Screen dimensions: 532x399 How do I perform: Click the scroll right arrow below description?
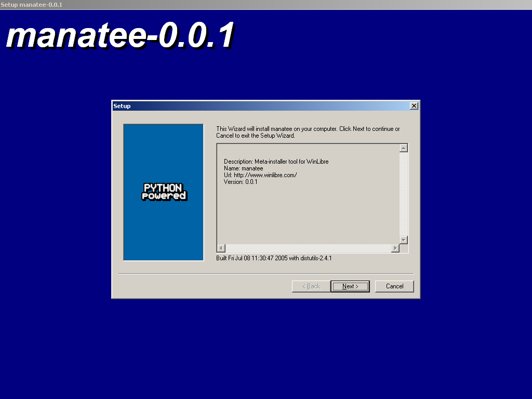coord(395,248)
